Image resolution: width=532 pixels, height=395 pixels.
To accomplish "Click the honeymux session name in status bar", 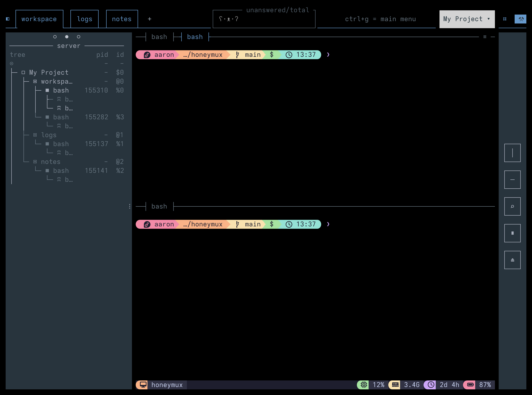I will point(167,385).
